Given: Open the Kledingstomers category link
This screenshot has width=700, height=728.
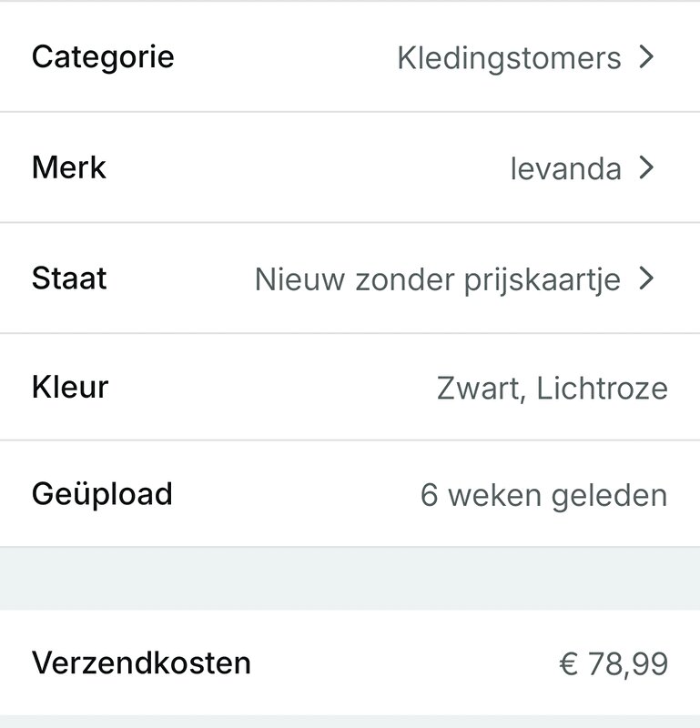Looking at the screenshot, I should point(509,58).
